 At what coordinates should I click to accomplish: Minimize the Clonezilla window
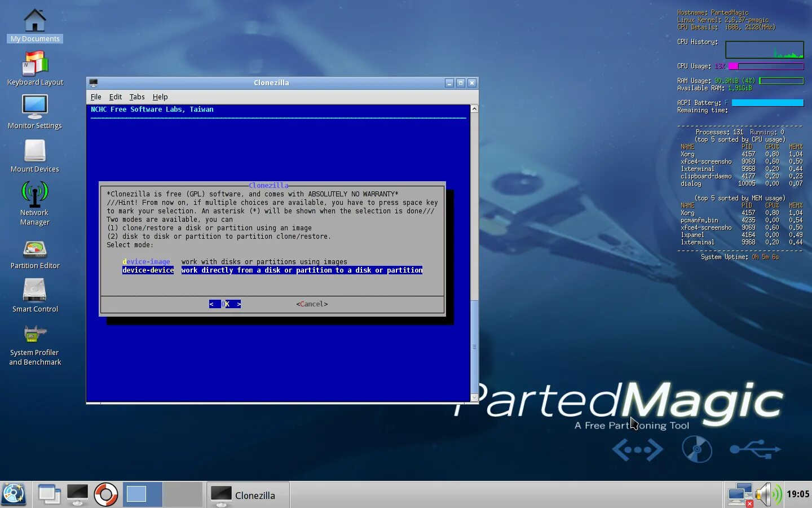coord(449,83)
